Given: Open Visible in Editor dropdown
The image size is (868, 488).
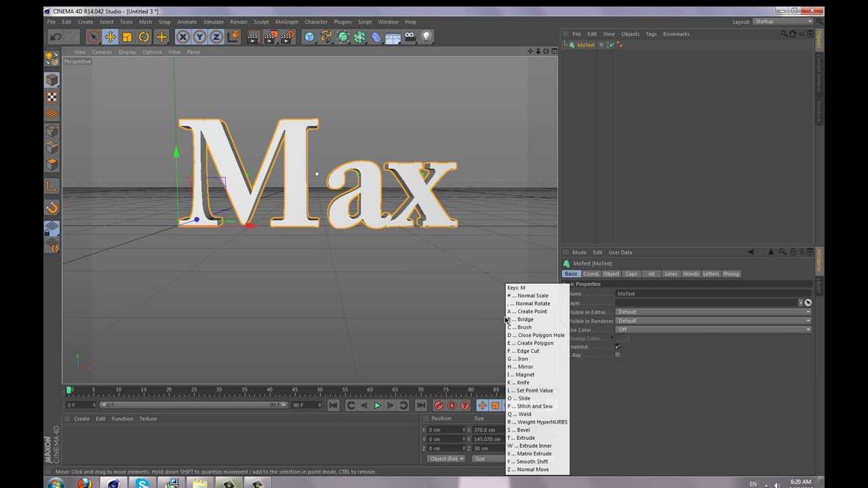Looking at the screenshot, I should pos(713,312).
